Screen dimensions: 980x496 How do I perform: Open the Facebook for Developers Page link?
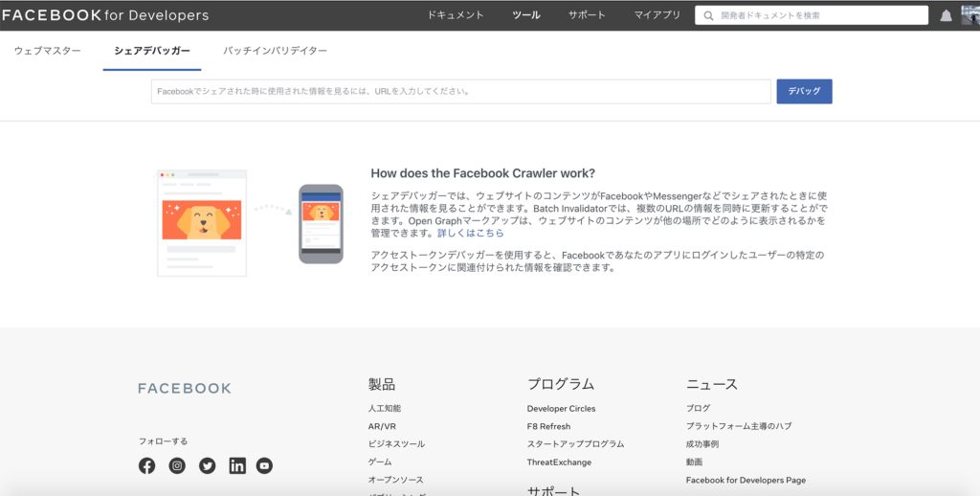pos(746,481)
